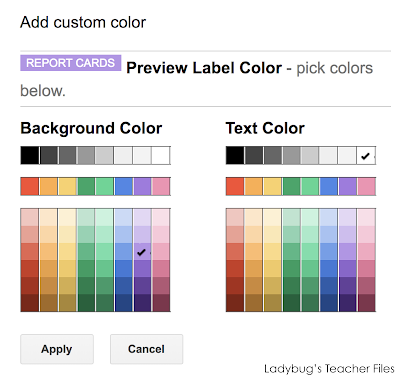Choose black in Text Color grayscale row
Screen dimensions: 400x379
pos(235,155)
